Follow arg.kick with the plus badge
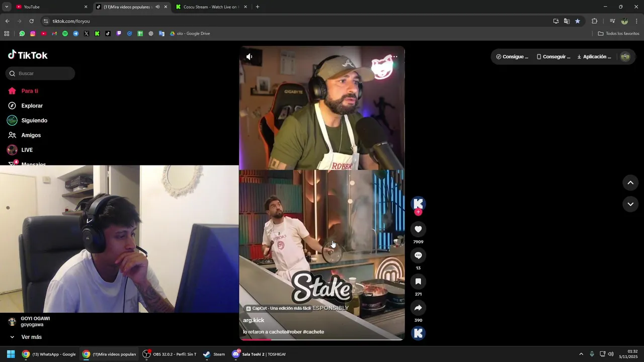This screenshot has height=362, width=644. coord(418,212)
